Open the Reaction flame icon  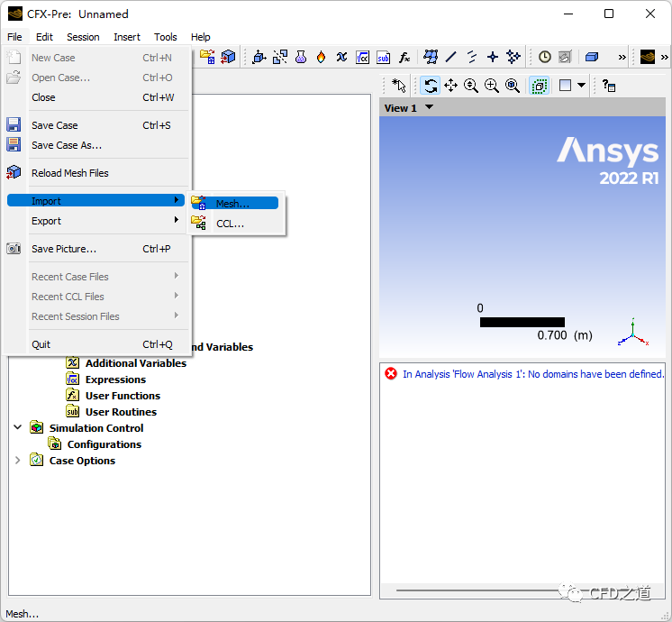point(321,57)
